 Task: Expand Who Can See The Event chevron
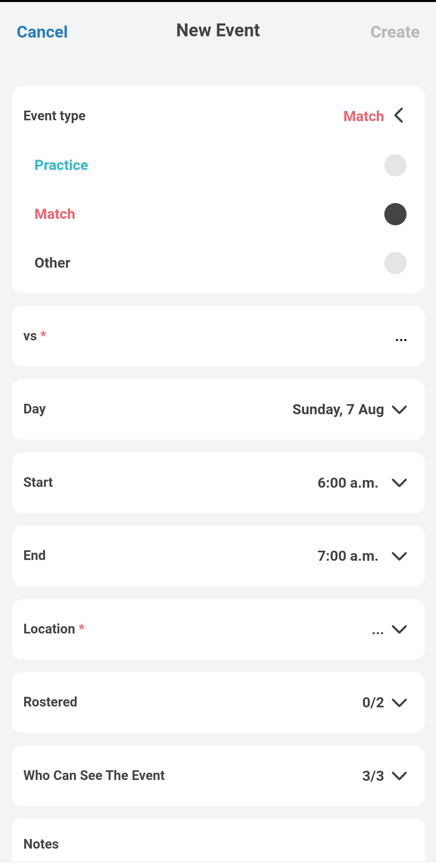[x=399, y=776]
